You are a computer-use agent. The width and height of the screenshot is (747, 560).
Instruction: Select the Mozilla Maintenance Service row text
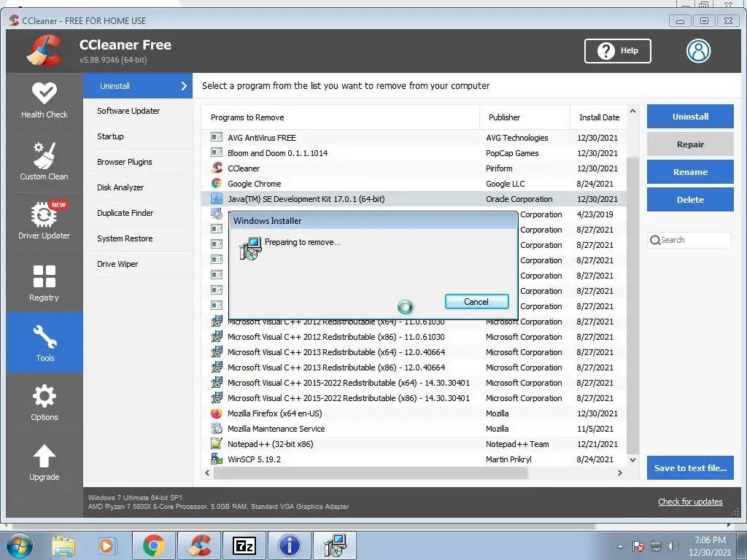(x=276, y=429)
